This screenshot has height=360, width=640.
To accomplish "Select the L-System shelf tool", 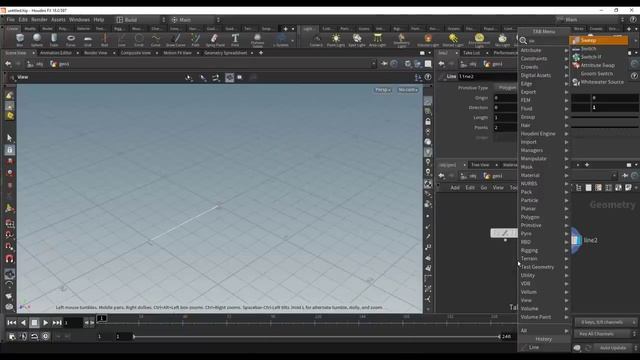I will (x=281, y=40).
